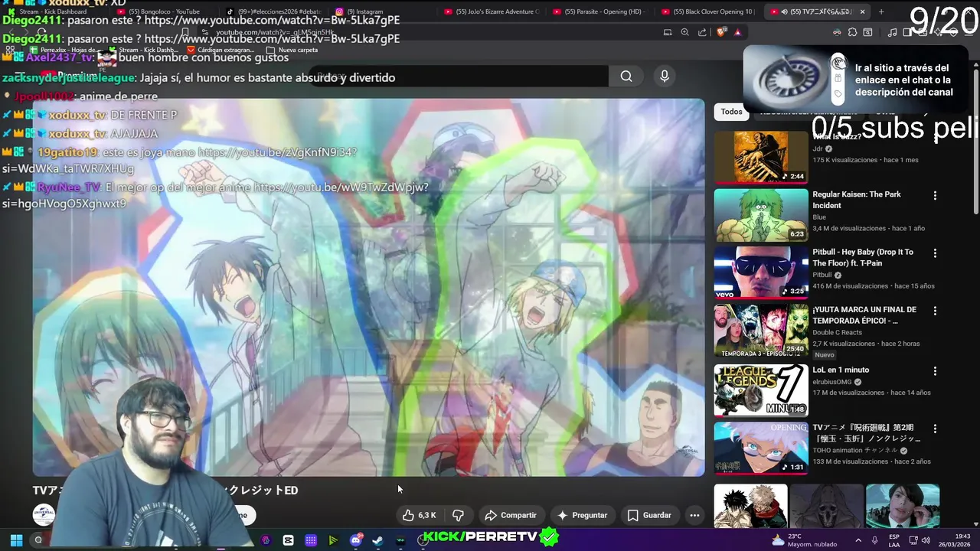Open options menu for TVアニメ 呪術廻戦 video
980x551 pixels.
[934, 429]
